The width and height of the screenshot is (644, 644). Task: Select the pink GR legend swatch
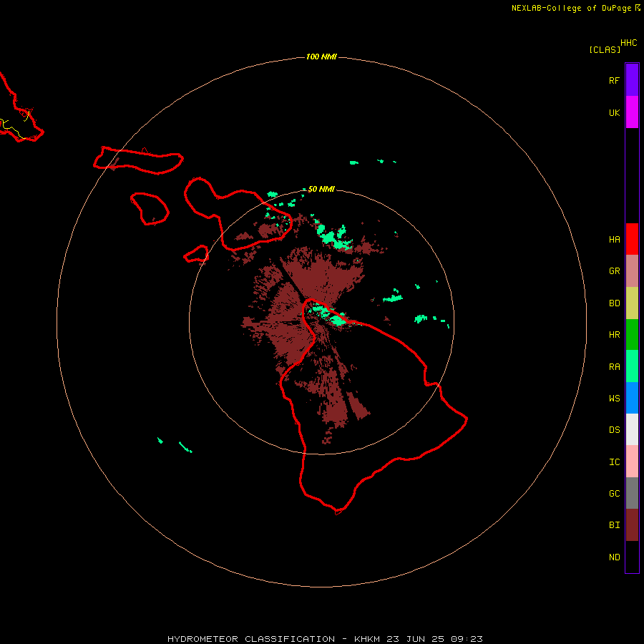coord(632,271)
